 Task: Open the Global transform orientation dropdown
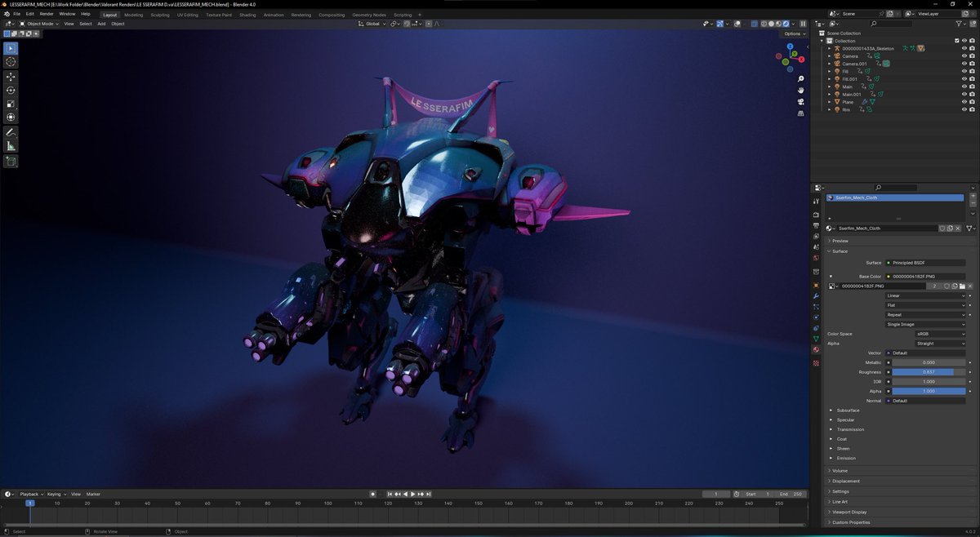(373, 24)
